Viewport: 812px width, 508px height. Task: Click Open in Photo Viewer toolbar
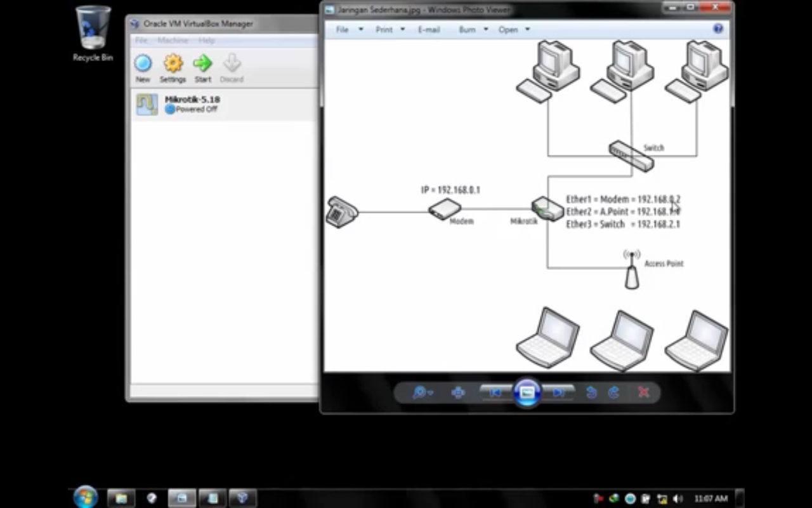pyautogui.click(x=508, y=29)
